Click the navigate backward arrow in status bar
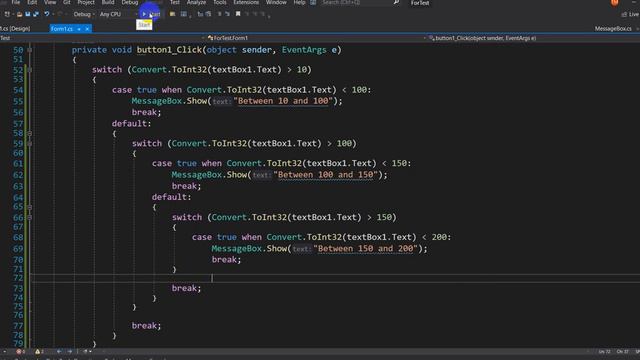The image size is (640, 360). tap(59, 351)
